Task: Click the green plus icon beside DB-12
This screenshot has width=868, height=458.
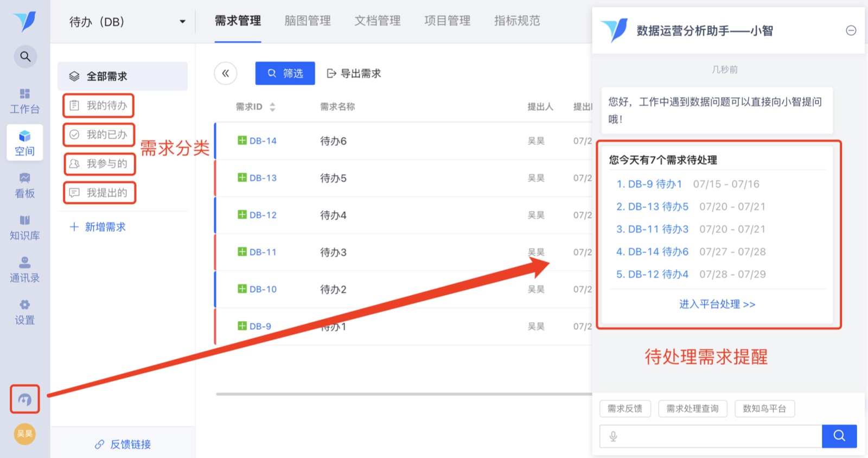Action: 242,214
